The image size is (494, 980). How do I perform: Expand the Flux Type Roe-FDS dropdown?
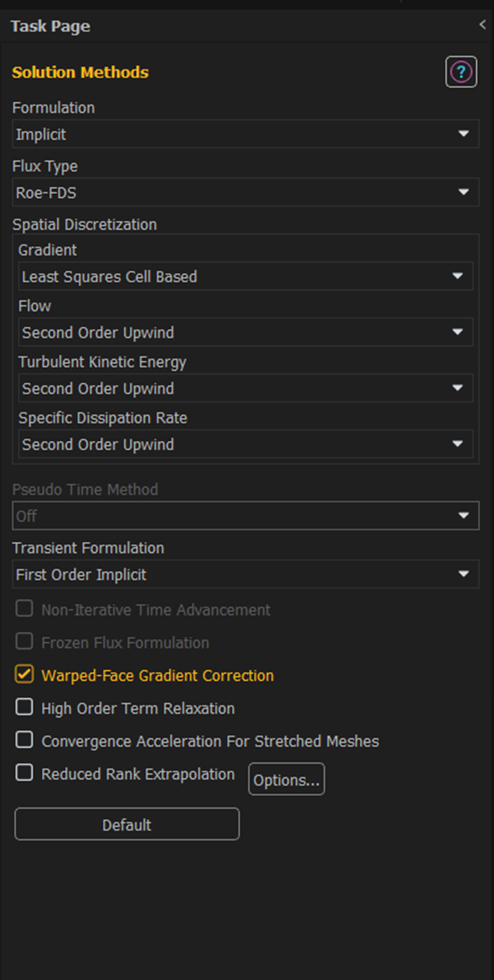245,192
